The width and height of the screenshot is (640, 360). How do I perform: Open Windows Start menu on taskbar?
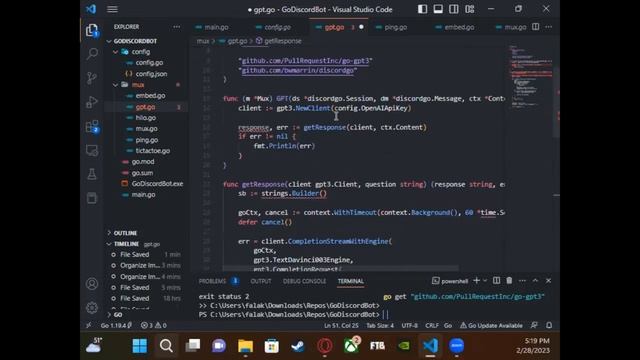tap(140, 346)
